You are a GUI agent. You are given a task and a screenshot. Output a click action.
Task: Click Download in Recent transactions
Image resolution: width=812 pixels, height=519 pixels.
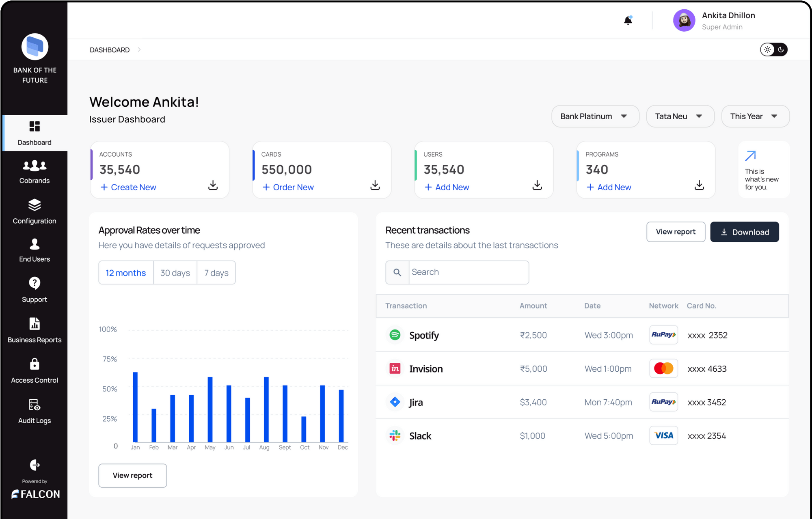pos(744,232)
